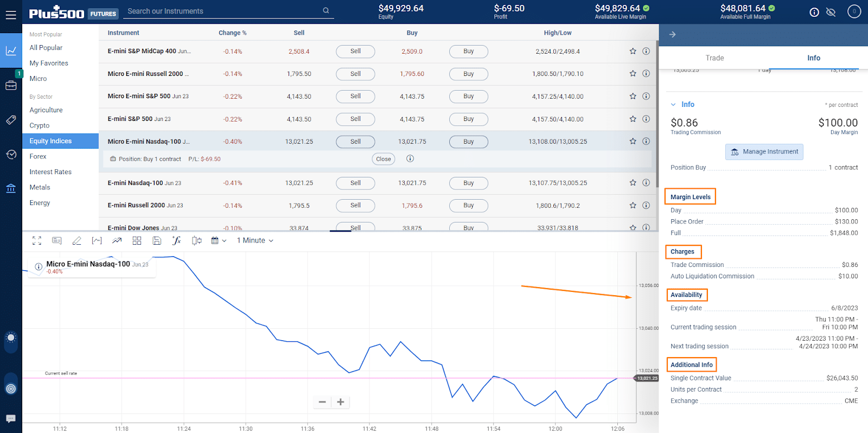This screenshot has height=433, width=868.
Task: Save the chart layout
Action: click(157, 240)
